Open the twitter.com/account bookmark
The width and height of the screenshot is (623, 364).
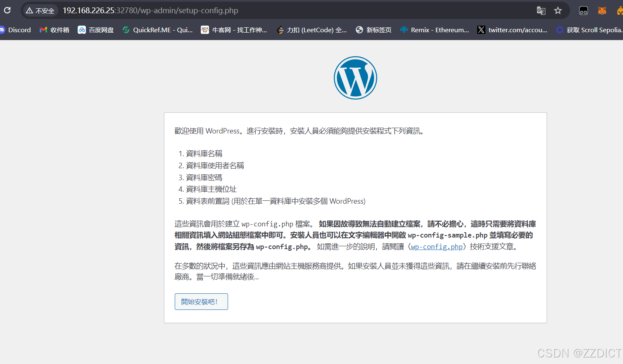512,30
